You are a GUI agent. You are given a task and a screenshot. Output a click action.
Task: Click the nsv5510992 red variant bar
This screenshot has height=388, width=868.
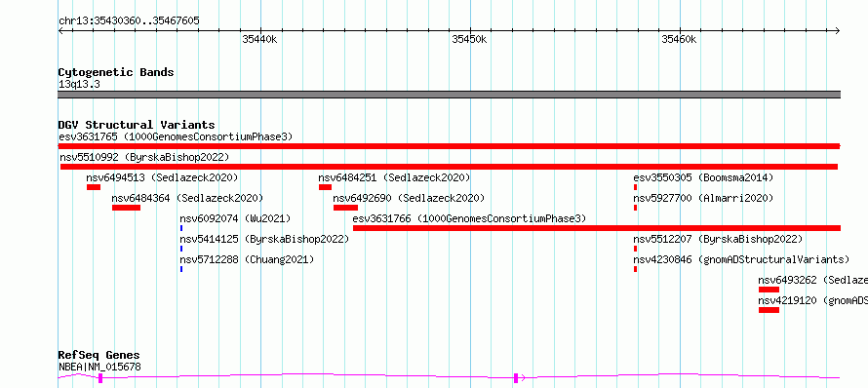point(449,167)
